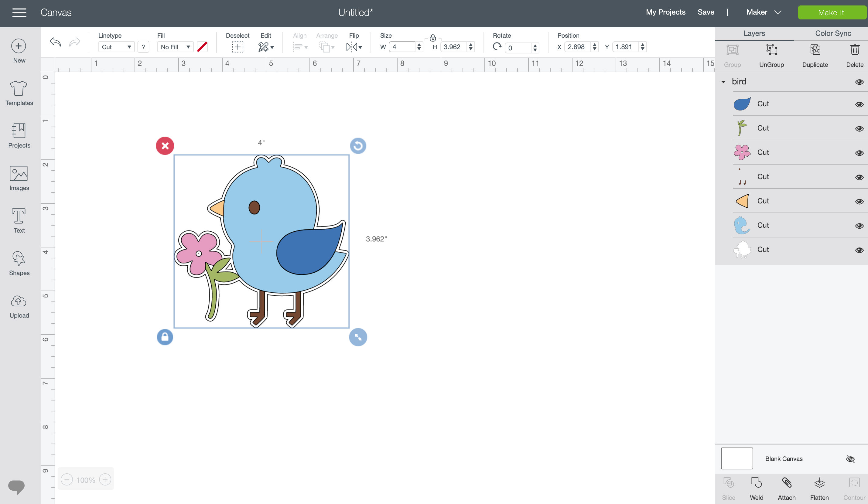Click the Undo arrow
The width and height of the screenshot is (868, 504).
click(x=55, y=42)
